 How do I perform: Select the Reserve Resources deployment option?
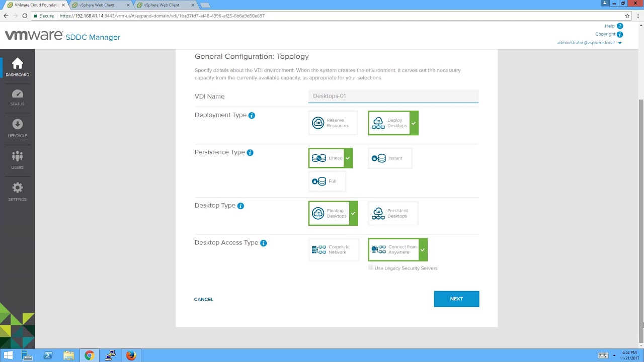(x=333, y=123)
